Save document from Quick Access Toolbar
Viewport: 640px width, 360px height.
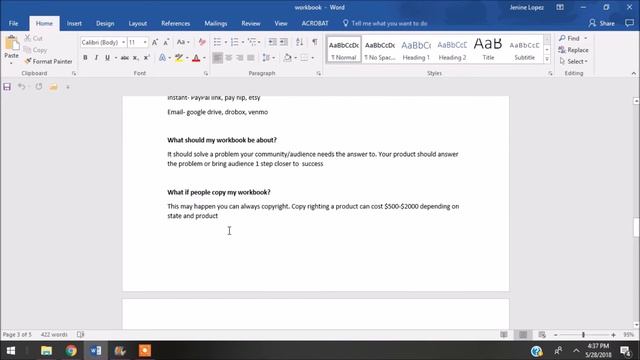pos(7,87)
